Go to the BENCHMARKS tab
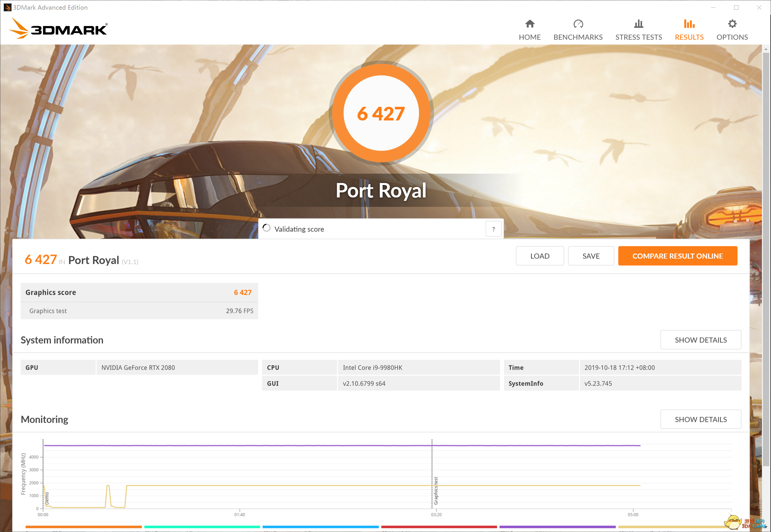 pyautogui.click(x=578, y=37)
